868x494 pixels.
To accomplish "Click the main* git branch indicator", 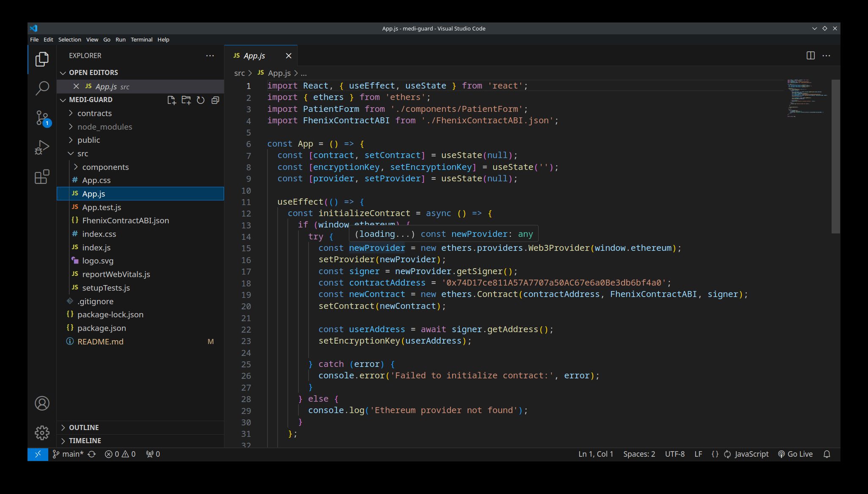I will click(x=68, y=454).
